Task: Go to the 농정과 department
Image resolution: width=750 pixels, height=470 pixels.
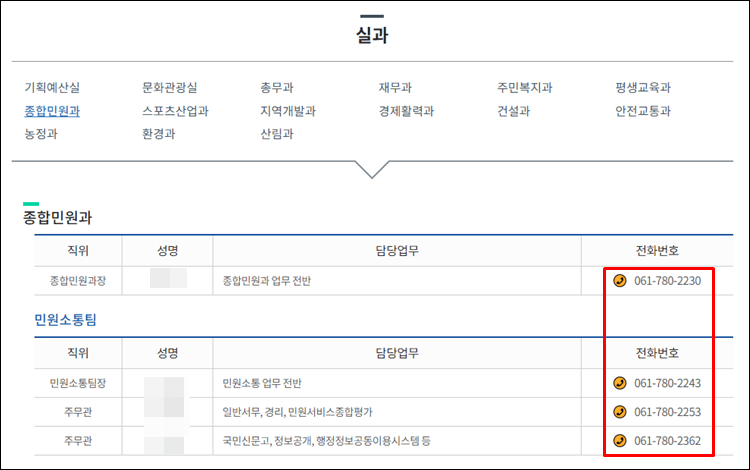Action: (x=41, y=134)
